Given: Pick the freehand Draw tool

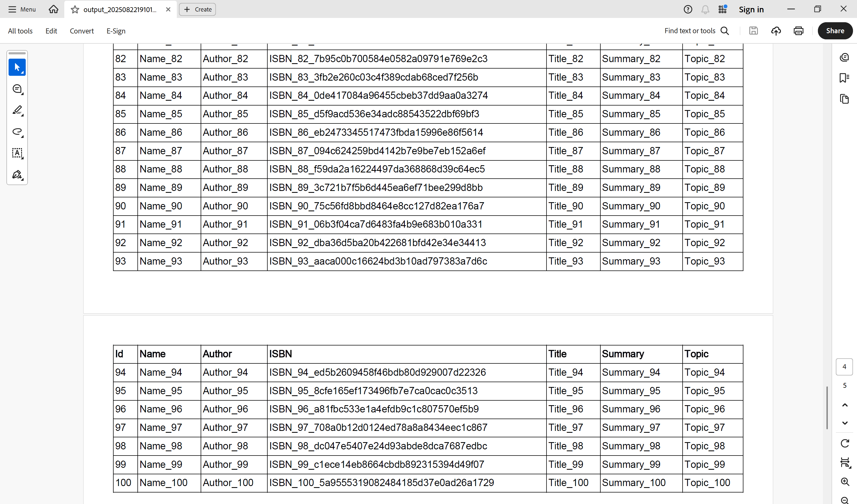Looking at the screenshot, I should [x=17, y=132].
